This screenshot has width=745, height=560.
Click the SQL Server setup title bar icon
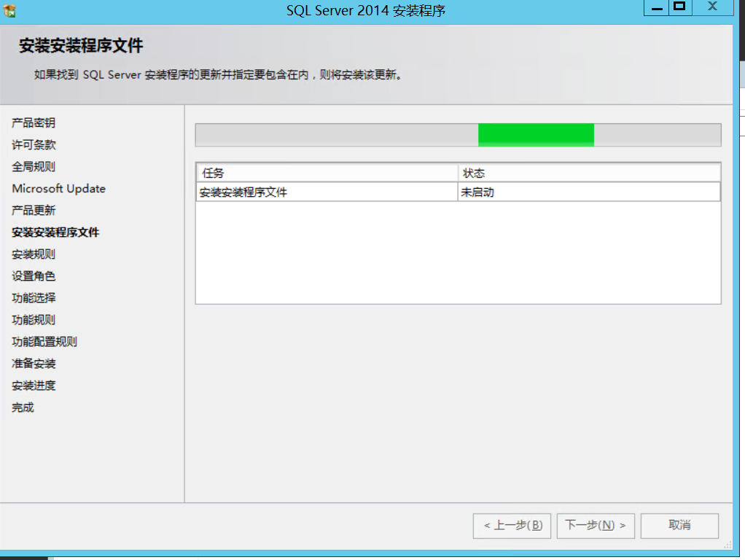[x=9, y=10]
